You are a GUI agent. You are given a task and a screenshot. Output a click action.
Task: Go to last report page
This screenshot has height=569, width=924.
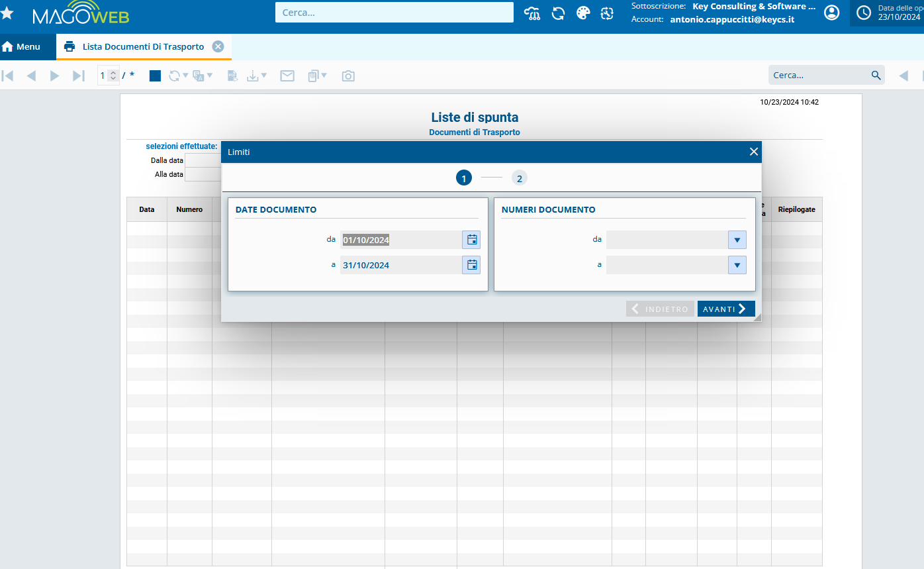coord(79,76)
